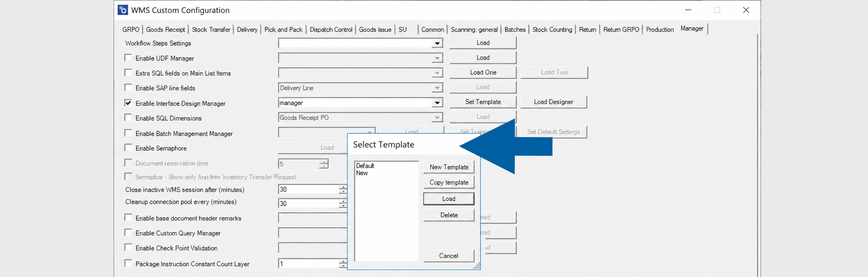This screenshot has height=277, width=868.
Task: Click the Package Instruction Count Layer value field
Action: coord(308,264)
